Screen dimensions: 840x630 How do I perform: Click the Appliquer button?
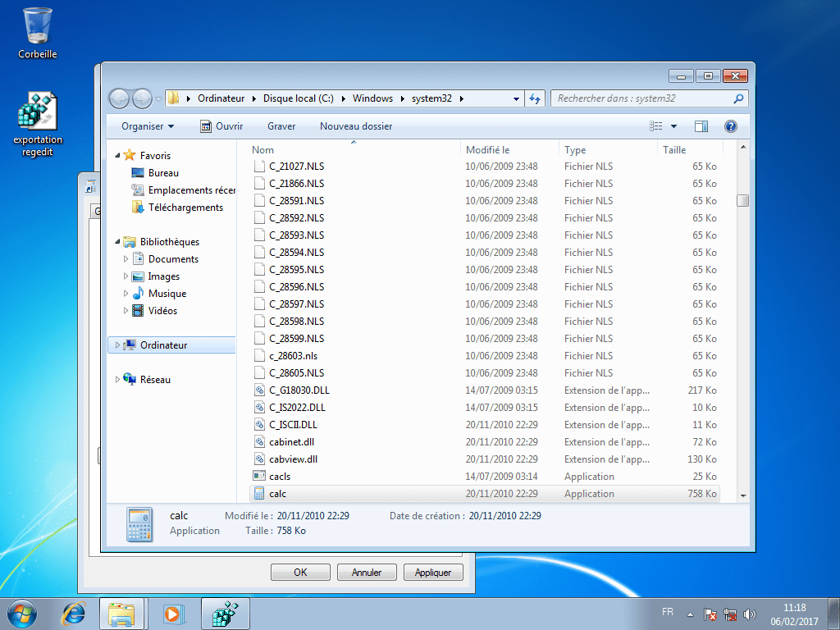[433, 572]
